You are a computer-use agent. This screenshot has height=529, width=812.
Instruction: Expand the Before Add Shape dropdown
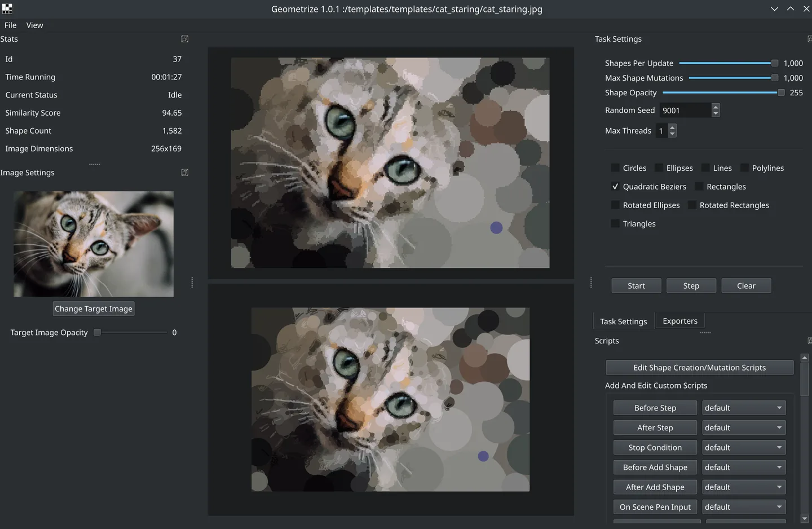coord(744,467)
